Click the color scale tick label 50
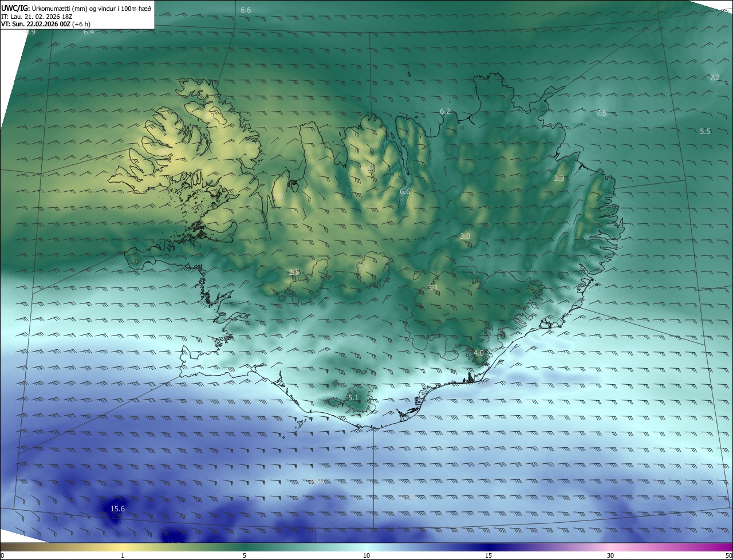The image size is (733, 560). (728, 555)
